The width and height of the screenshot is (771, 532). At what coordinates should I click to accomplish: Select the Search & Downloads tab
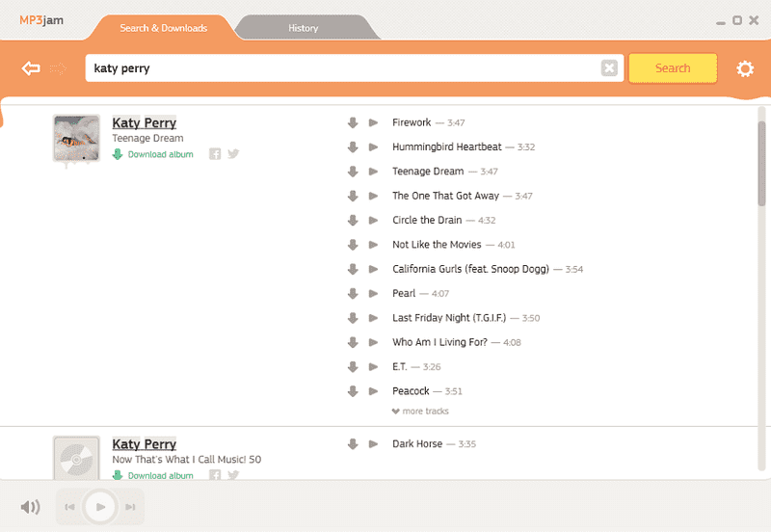(x=163, y=28)
